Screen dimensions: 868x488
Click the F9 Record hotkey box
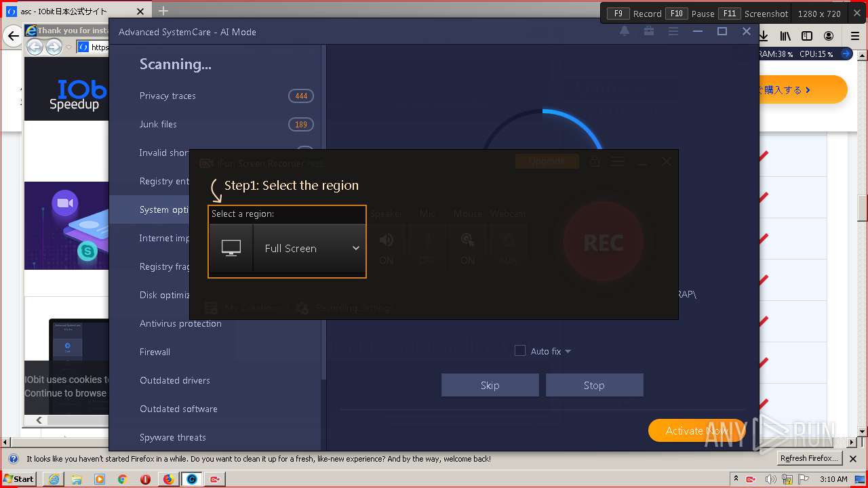pyautogui.click(x=618, y=14)
